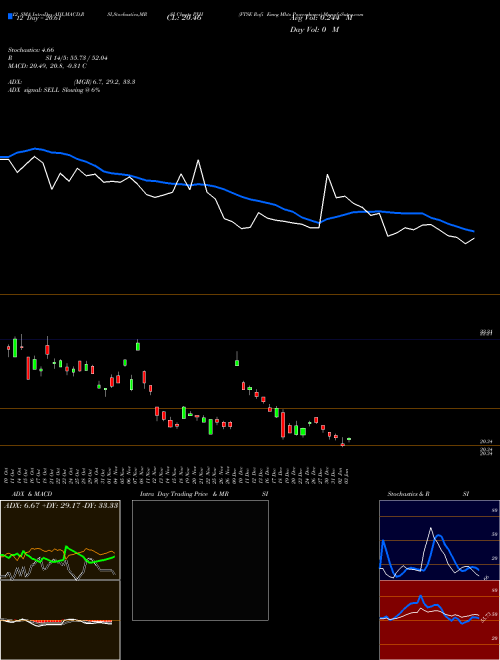
Task: Click the blue 12 Day SMA legend square
Action: 10,16
